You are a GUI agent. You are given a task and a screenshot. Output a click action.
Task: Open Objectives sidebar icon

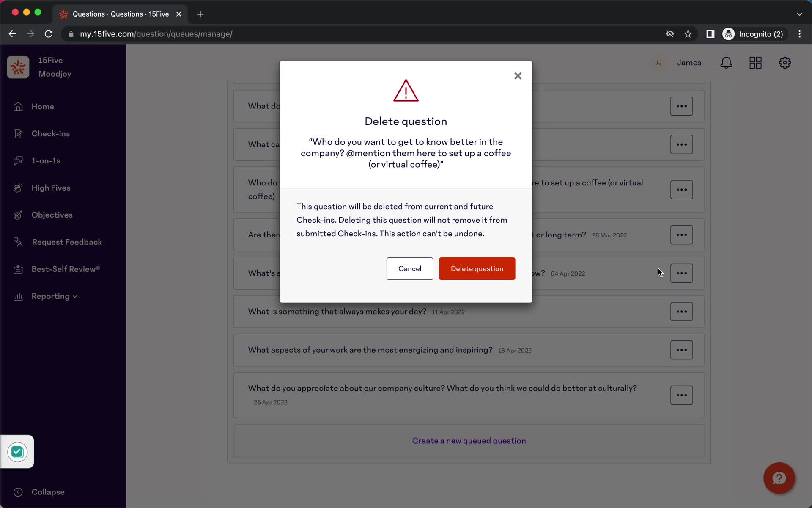pyautogui.click(x=17, y=215)
